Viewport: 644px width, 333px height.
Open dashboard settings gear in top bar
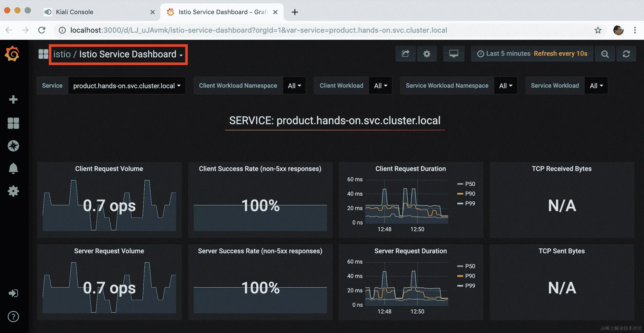click(427, 54)
